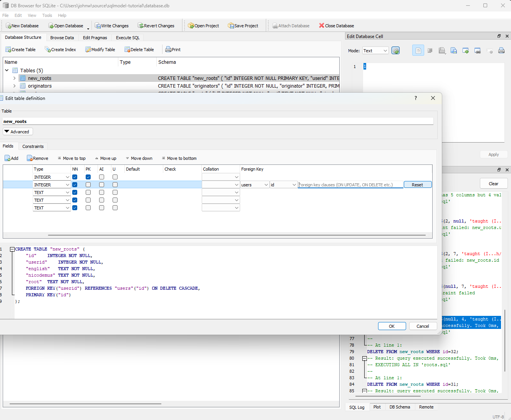Expand the Advanced section under table name
511x420 pixels.
coord(18,132)
